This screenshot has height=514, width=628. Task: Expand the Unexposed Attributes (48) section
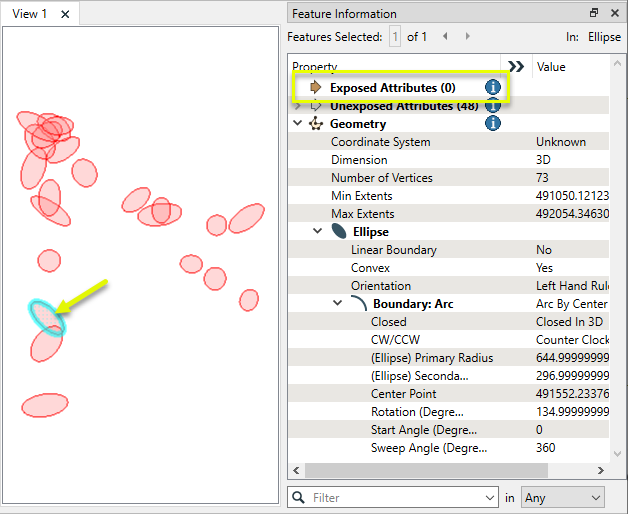[298, 106]
